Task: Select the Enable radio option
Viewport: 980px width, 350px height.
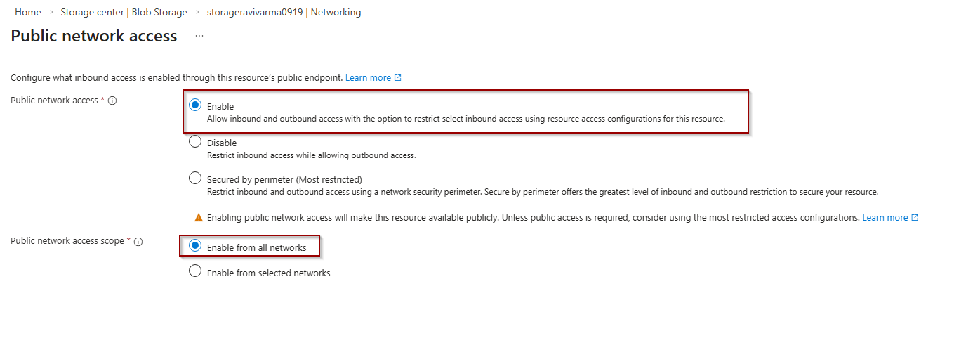Action: coord(195,105)
